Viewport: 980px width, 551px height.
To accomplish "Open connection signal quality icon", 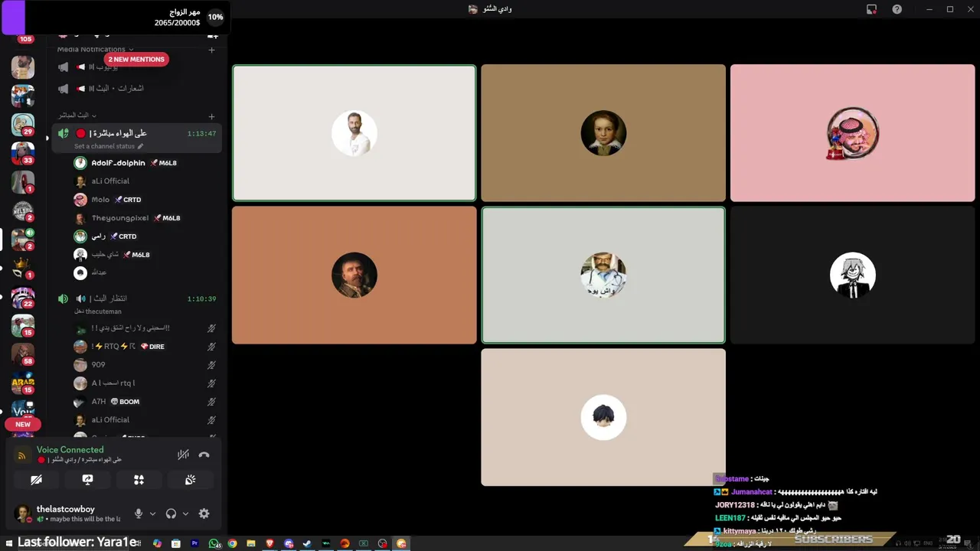I will pyautogui.click(x=22, y=455).
